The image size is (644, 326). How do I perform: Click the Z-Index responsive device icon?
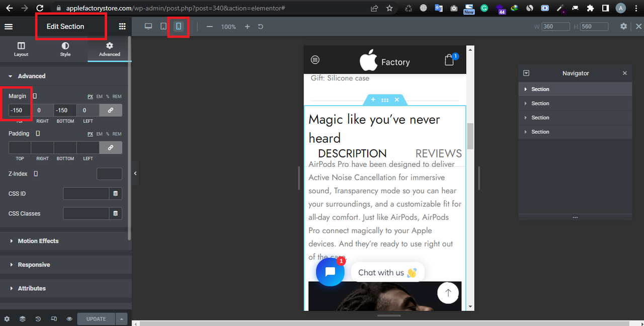(x=36, y=174)
